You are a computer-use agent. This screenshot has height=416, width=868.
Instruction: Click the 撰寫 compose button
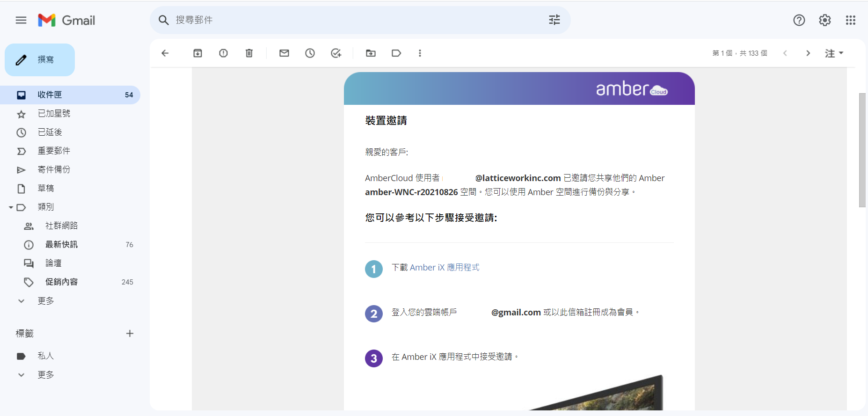(x=40, y=60)
